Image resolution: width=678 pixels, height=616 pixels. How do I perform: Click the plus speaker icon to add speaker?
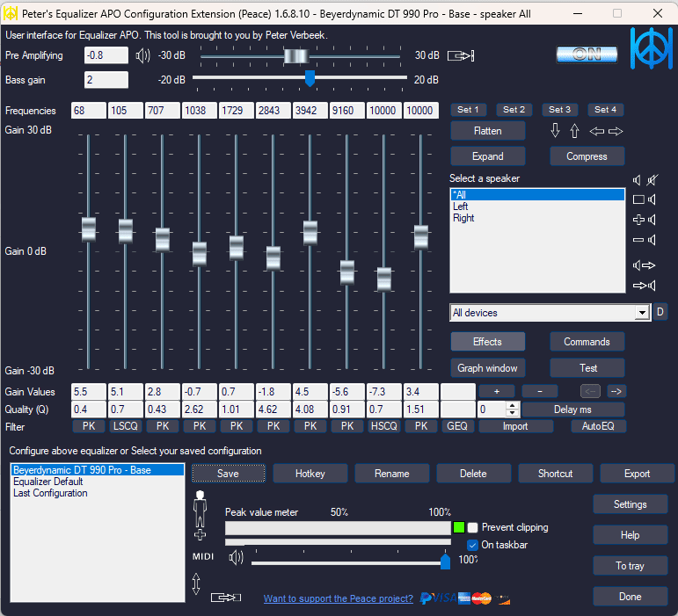pyautogui.click(x=645, y=220)
